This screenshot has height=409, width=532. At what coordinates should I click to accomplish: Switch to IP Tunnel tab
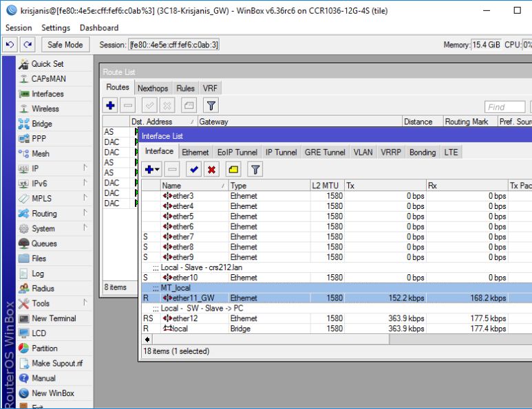(x=281, y=152)
